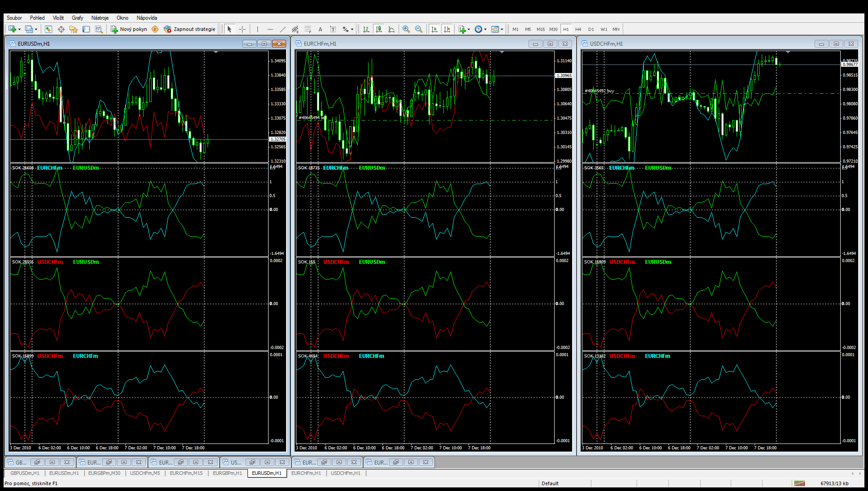The width and height of the screenshot is (868, 491).
Task: Switch to the EURGBPm,M30 chart tab
Action: (104, 473)
